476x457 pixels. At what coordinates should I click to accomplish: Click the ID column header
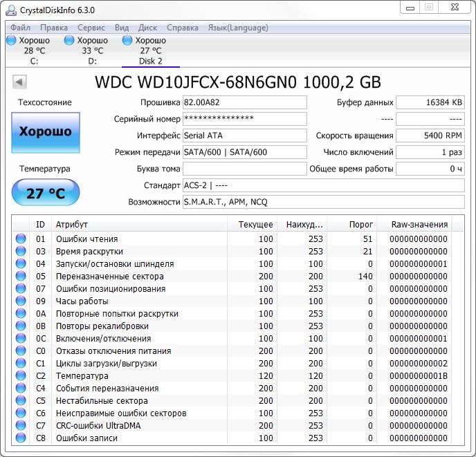(x=40, y=225)
